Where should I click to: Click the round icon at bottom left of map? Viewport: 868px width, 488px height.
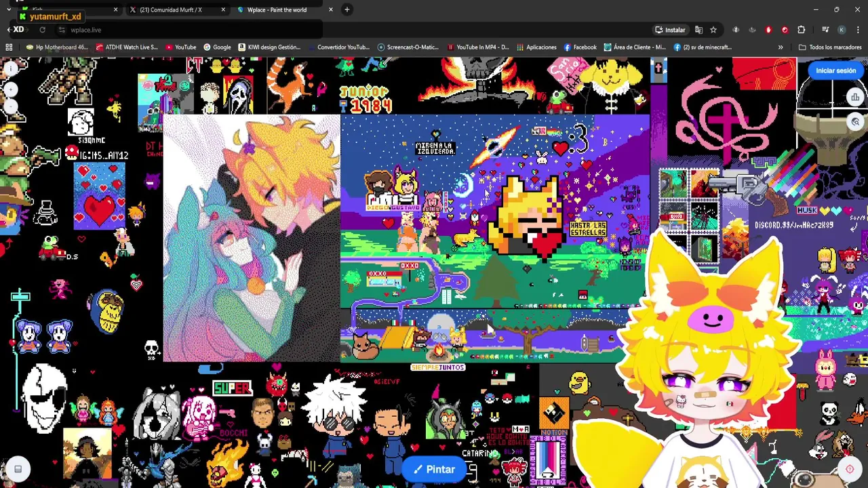click(x=18, y=469)
